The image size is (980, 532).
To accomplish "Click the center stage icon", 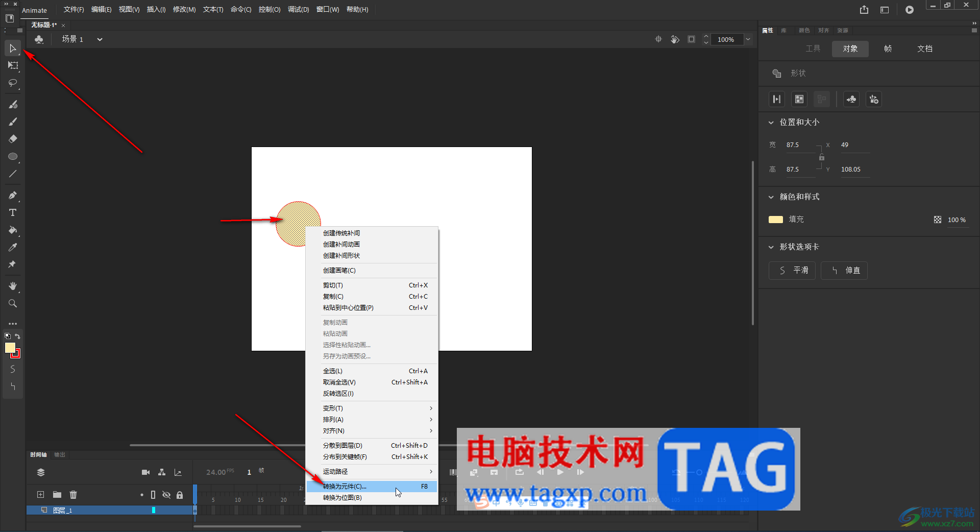I will tap(658, 39).
